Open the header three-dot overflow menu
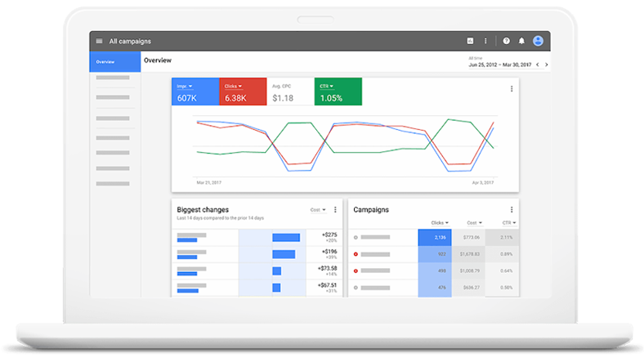644x362 pixels. 485,41
